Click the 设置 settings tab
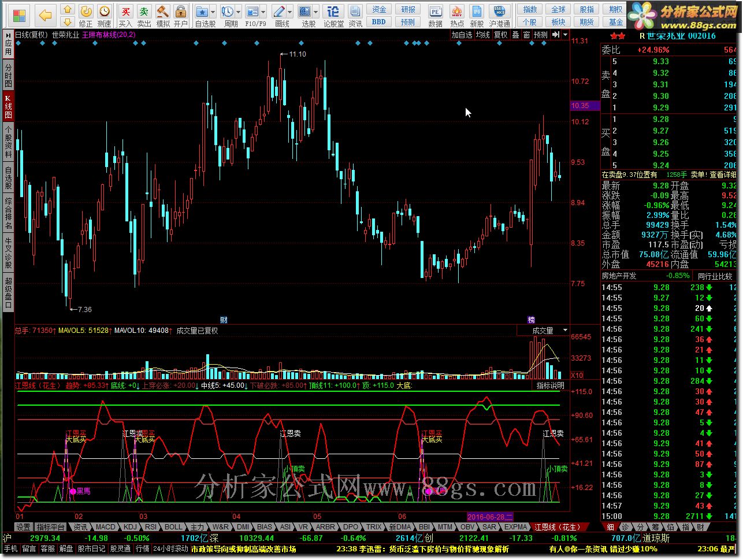The width and height of the screenshot is (743, 560). [x=23, y=527]
